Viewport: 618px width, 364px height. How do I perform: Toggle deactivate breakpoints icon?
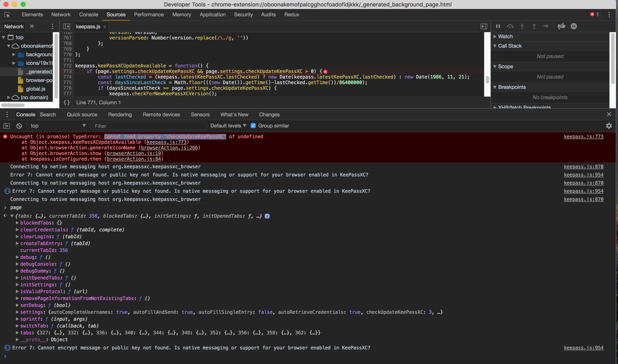[561, 26]
